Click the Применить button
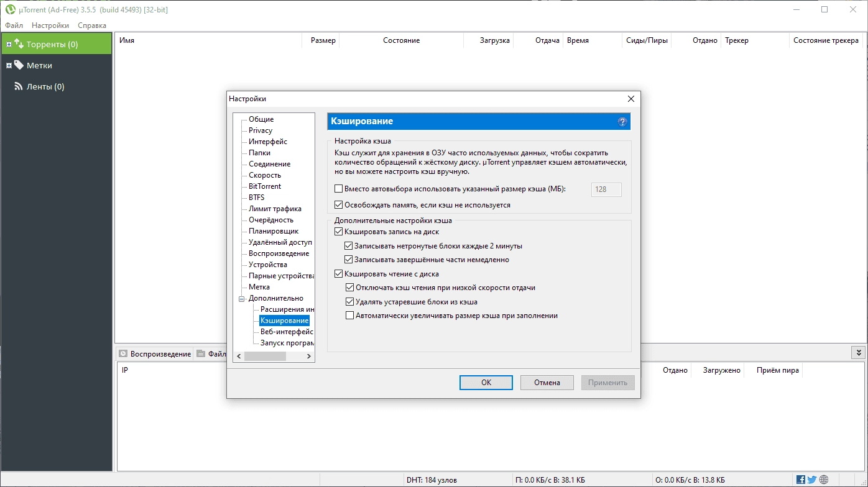 [608, 383]
